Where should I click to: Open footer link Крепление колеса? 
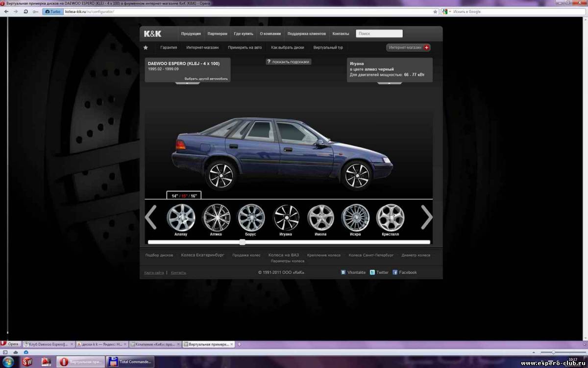point(324,255)
